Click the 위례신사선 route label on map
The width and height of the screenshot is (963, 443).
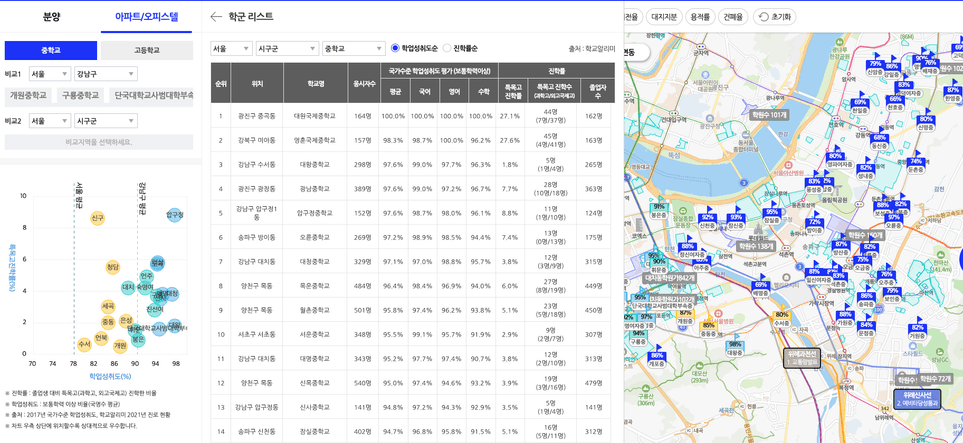pyautogui.click(x=918, y=399)
